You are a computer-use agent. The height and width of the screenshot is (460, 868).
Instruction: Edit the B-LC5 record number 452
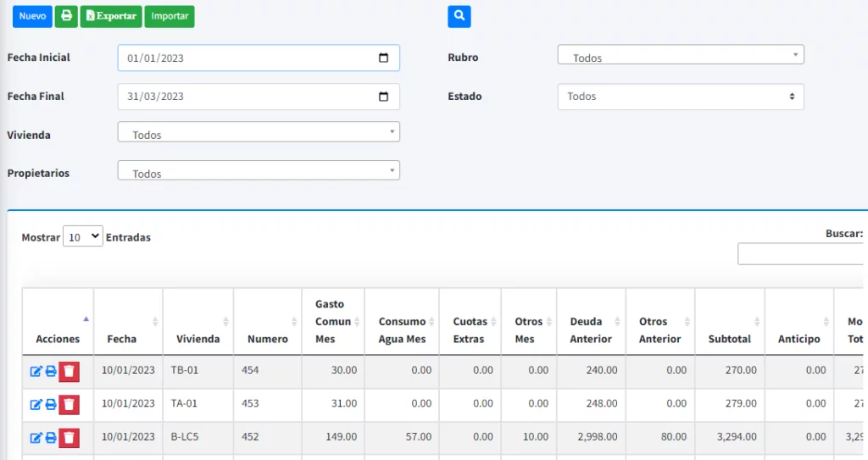[x=36, y=437]
